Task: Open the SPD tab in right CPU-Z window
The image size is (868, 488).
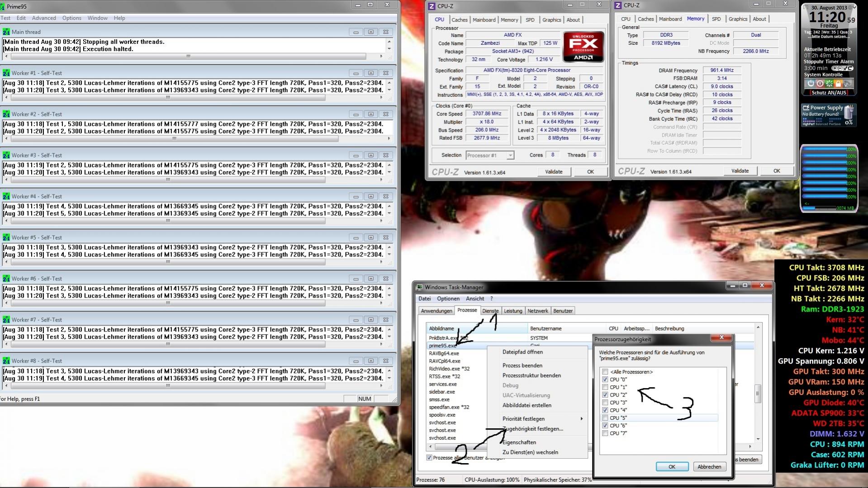Action: tap(716, 19)
